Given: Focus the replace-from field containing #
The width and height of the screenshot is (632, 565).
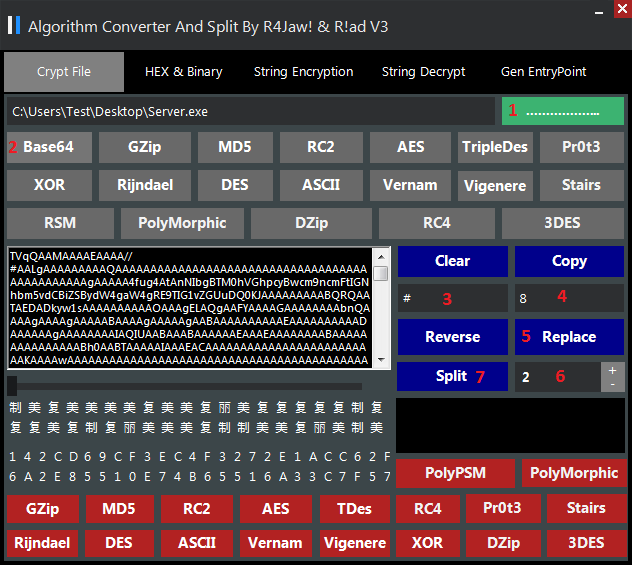Looking at the screenshot, I should [x=452, y=299].
